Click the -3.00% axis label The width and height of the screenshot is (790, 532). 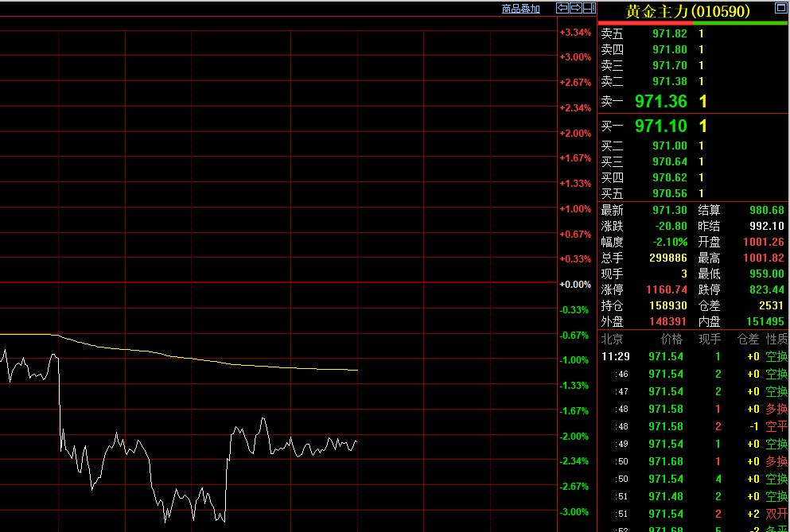coord(574,512)
